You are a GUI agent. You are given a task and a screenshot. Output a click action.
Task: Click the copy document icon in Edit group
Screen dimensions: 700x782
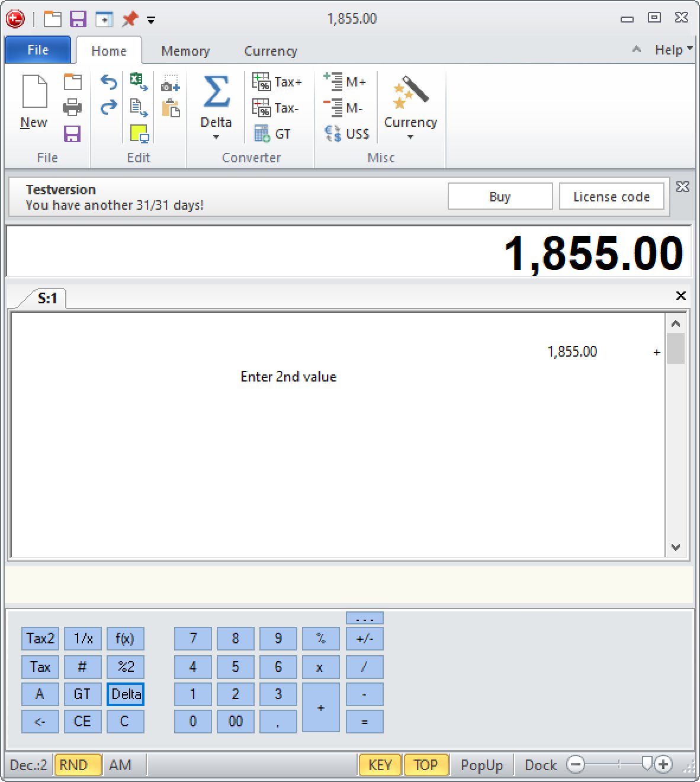pos(139,107)
